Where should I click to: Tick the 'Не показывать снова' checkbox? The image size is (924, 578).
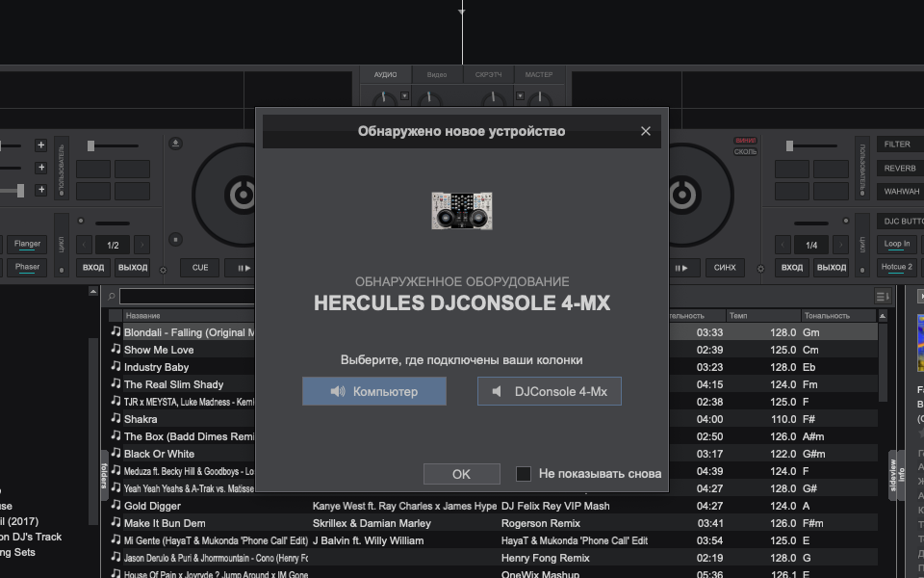click(x=524, y=474)
